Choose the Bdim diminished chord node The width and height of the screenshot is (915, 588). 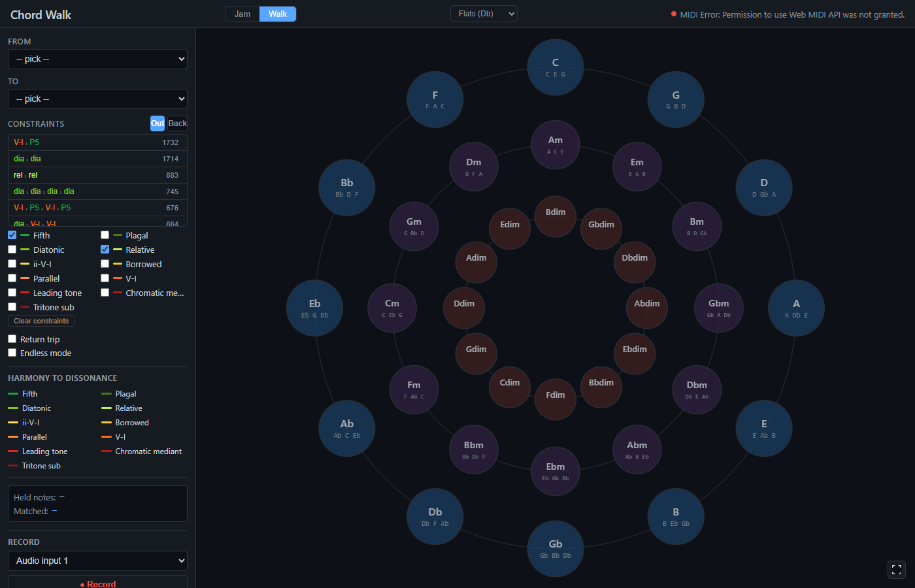tap(556, 216)
